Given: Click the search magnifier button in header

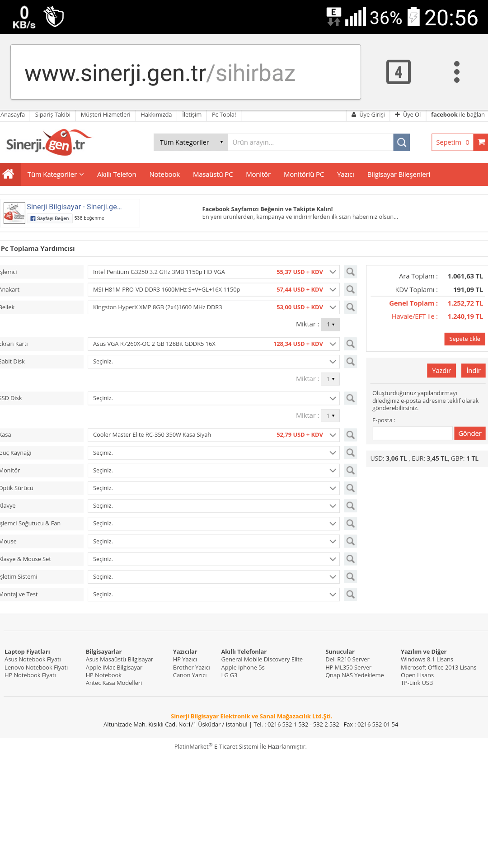Looking at the screenshot, I should click(x=401, y=142).
